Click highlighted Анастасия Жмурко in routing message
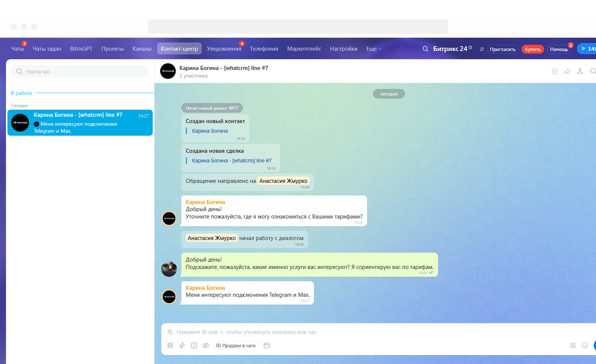The image size is (596, 364). (x=283, y=181)
